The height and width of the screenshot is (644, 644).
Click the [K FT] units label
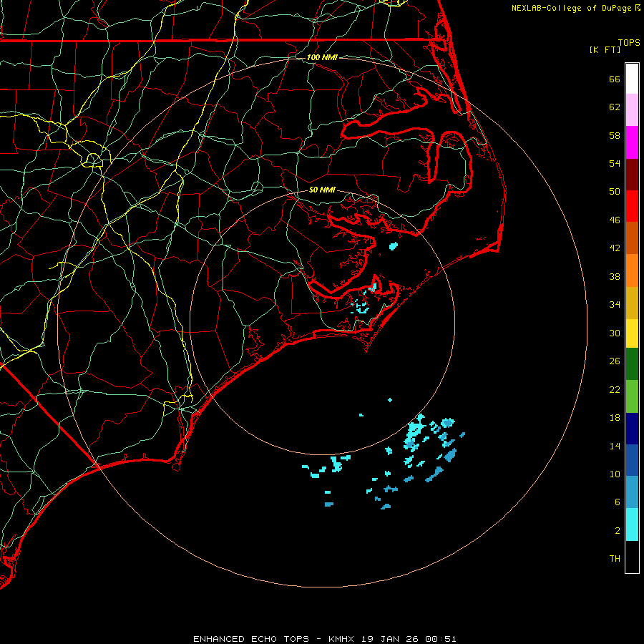point(605,50)
